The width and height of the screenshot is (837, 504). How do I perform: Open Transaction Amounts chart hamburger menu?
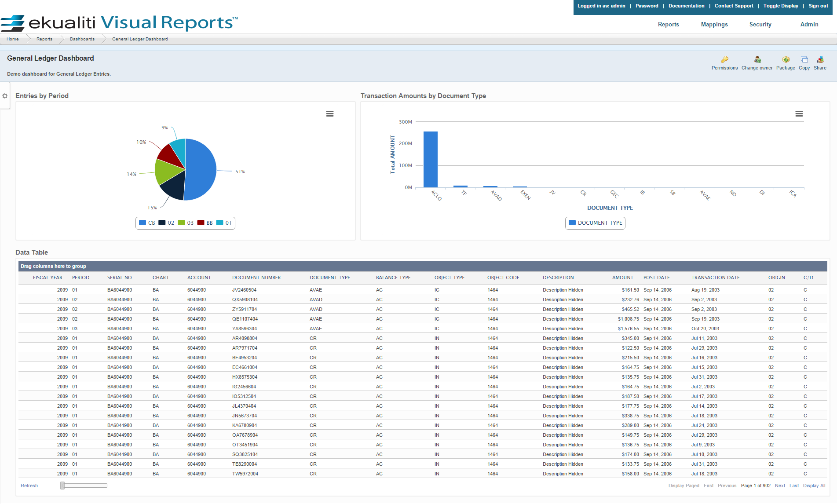pos(799,114)
